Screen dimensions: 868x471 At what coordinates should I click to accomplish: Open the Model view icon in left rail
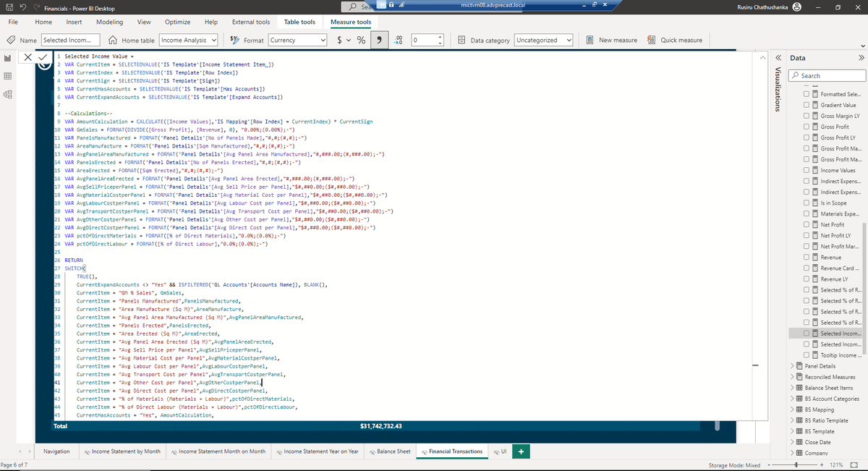pyautogui.click(x=8, y=93)
